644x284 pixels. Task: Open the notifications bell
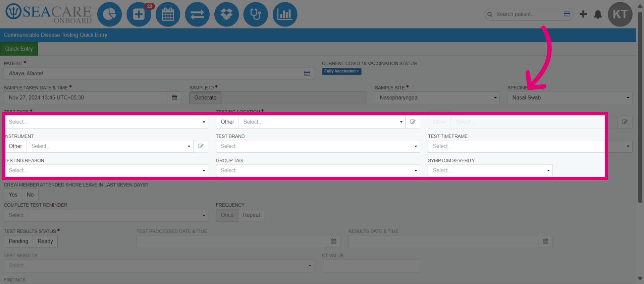(598, 14)
